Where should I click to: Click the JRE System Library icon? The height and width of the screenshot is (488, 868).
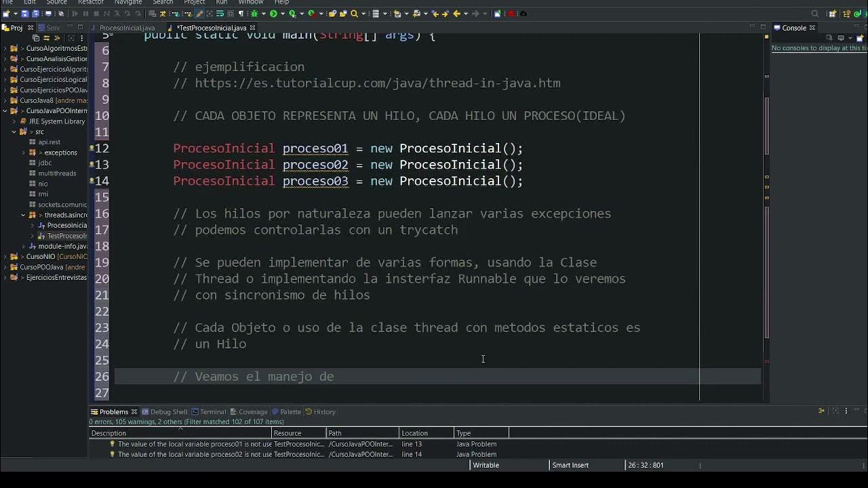pyautogui.click(x=24, y=121)
